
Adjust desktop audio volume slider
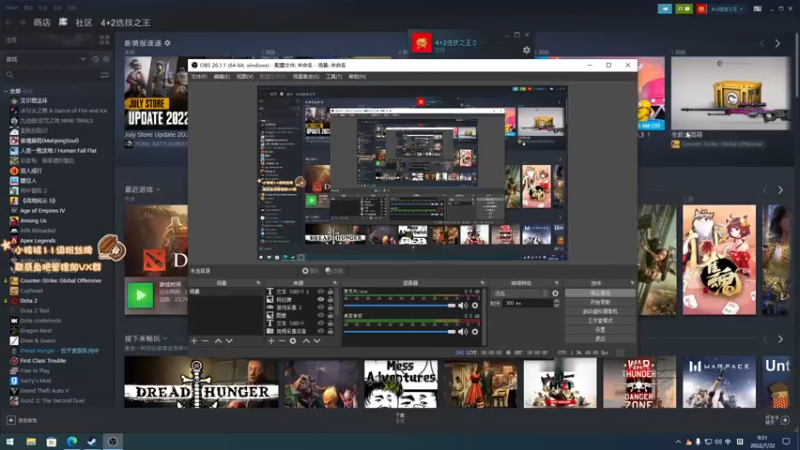click(x=399, y=332)
